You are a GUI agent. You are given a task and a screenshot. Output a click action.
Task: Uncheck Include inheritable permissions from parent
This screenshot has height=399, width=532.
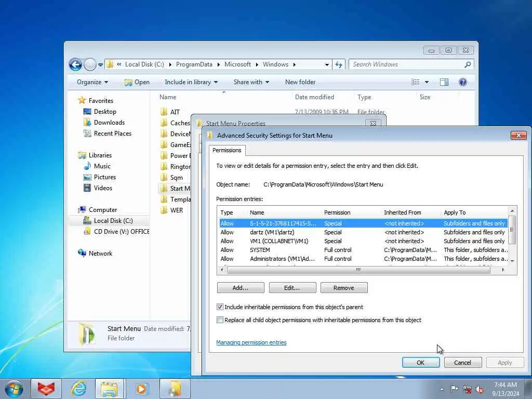pos(220,307)
